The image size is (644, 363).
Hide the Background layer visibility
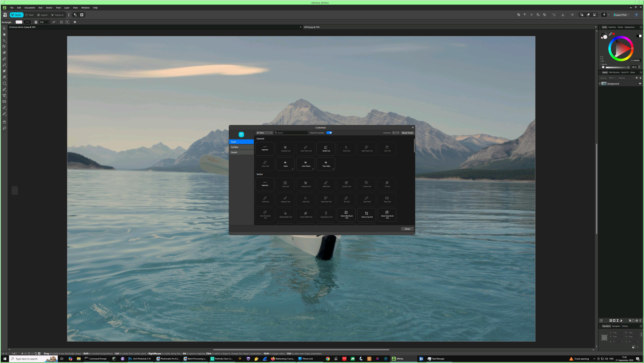pos(640,84)
